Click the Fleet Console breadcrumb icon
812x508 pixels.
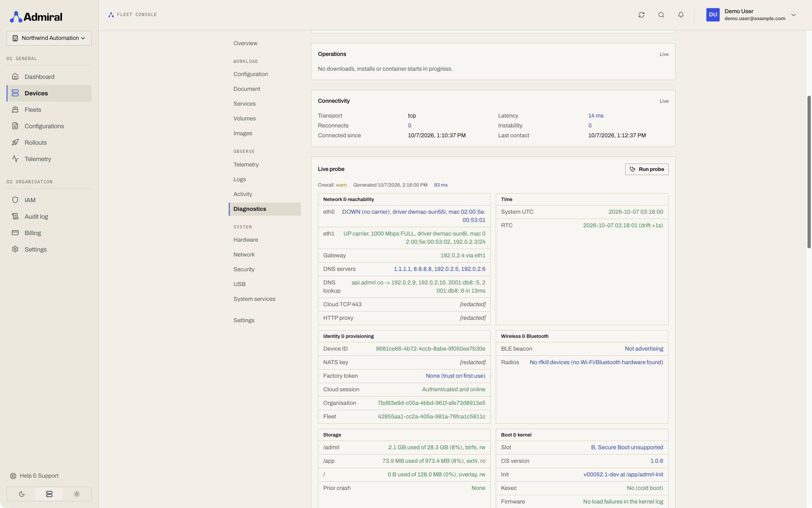pos(111,15)
